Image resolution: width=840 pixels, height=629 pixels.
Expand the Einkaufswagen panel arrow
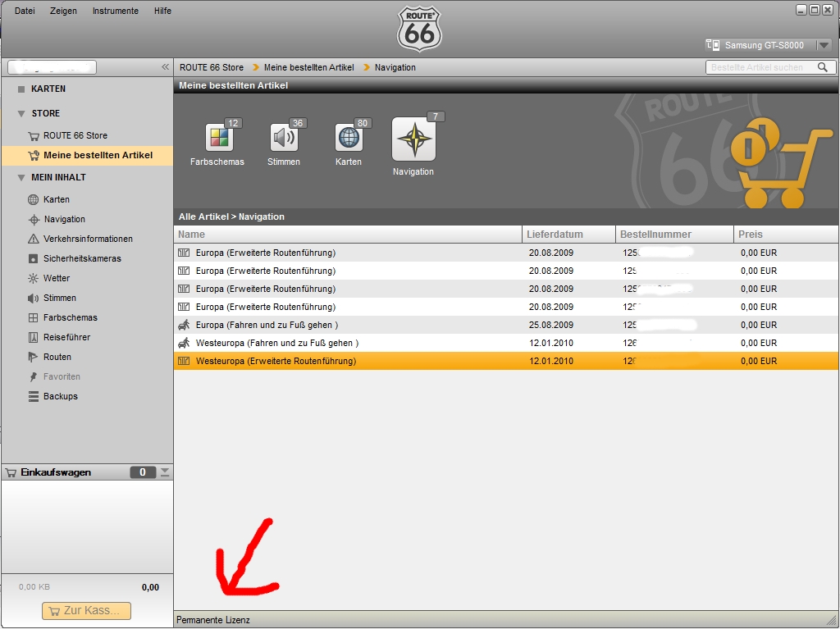[x=165, y=472]
